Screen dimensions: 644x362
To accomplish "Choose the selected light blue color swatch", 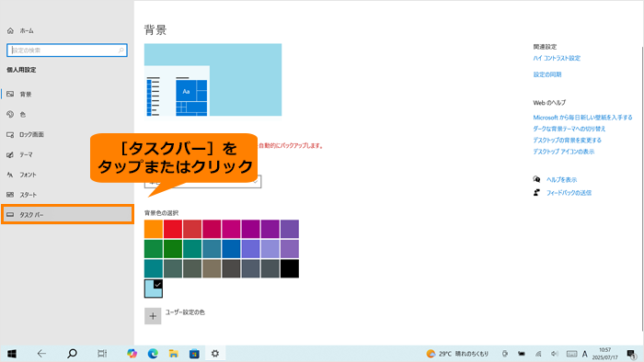I will tap(154, 288).
